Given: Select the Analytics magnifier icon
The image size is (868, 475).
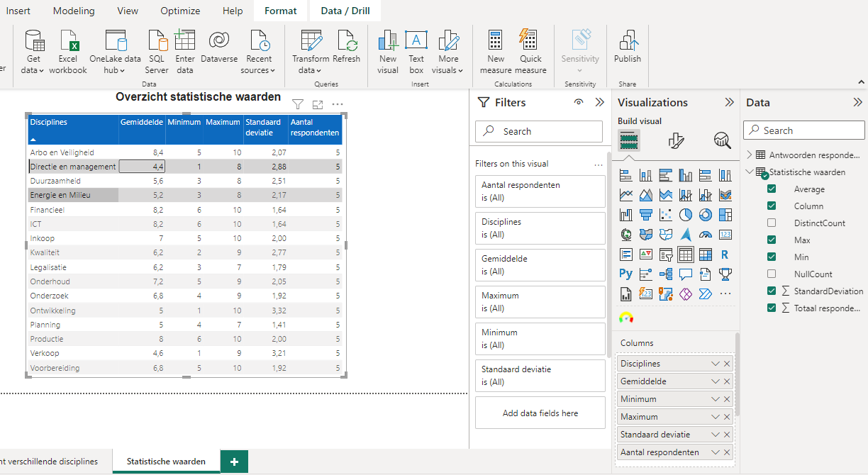Looking at the screenshot, I should 723,140.
